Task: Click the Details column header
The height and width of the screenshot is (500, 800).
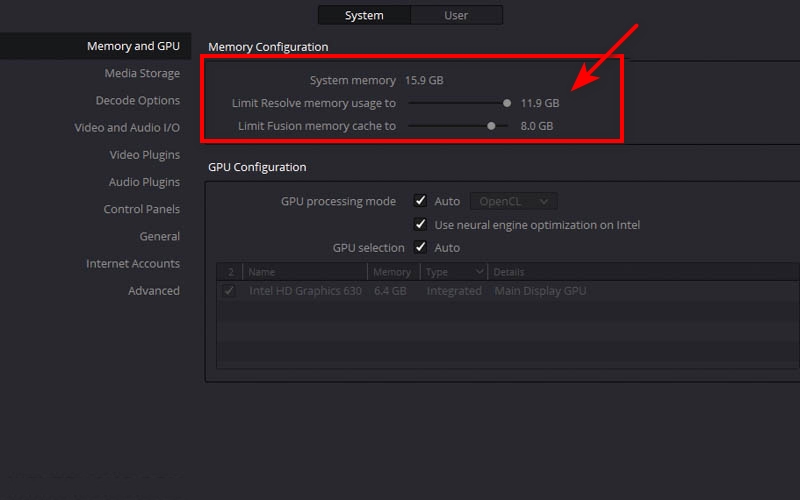Action: click(x=643, y=272)
